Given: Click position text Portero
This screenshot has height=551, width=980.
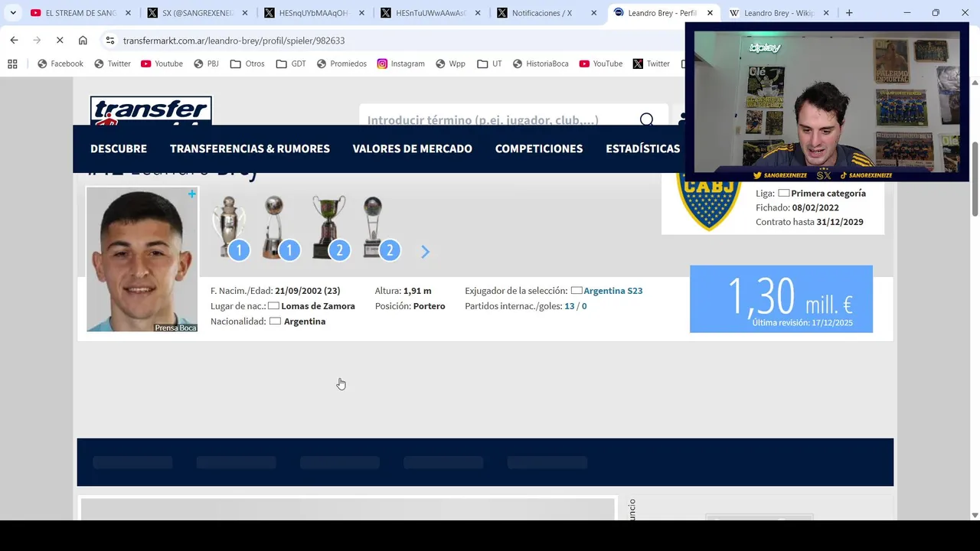Looking at the screenshot, I should (429, 306).
